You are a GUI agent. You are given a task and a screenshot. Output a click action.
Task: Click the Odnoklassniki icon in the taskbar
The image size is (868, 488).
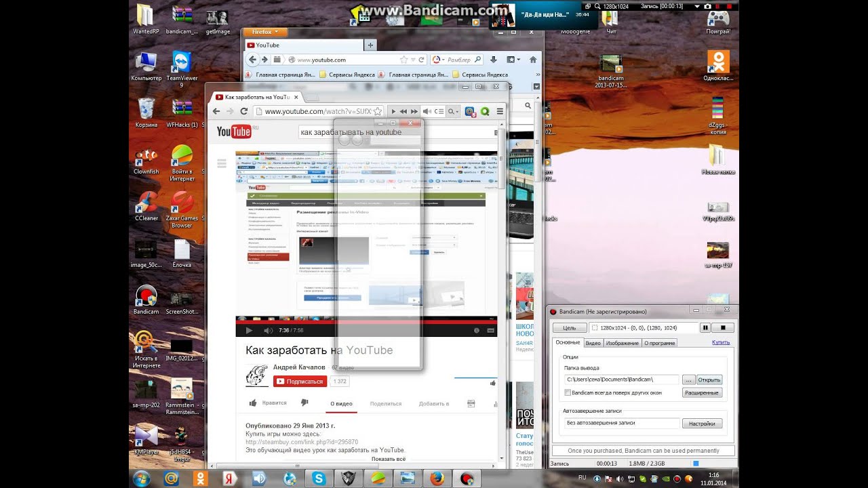click(201, 478)
